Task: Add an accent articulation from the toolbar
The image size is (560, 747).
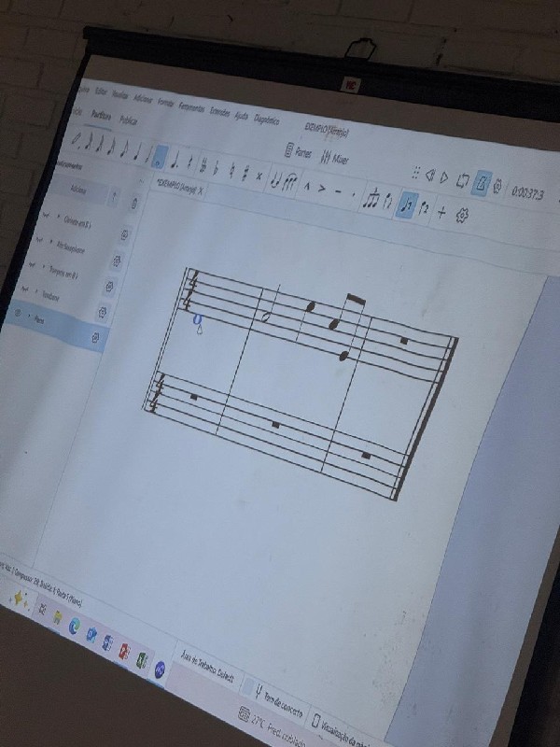Action: 322,187
